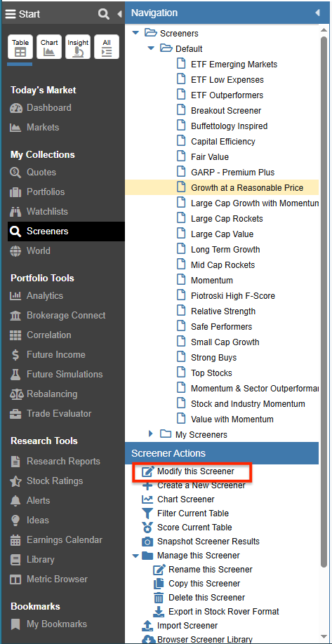Switch to the Insight view tab

(78, 47)
